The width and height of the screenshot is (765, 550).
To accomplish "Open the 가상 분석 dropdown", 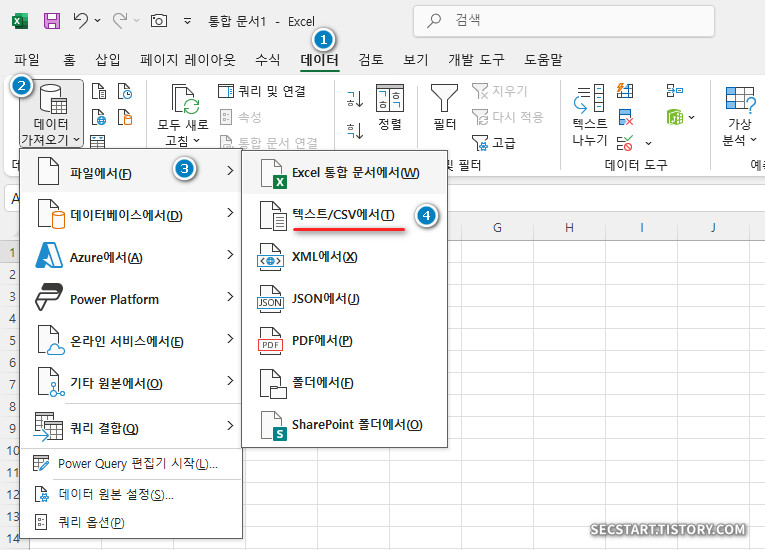I will point(740,116).
